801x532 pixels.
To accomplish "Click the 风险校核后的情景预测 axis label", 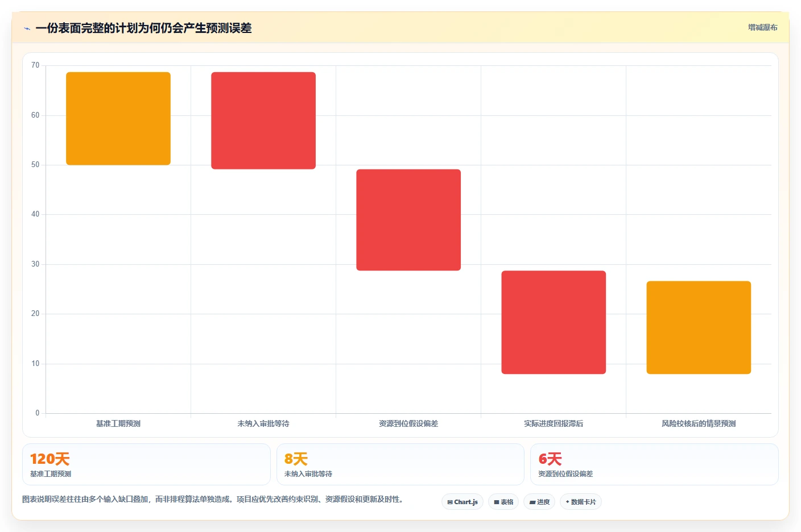I will pos(699,423).
